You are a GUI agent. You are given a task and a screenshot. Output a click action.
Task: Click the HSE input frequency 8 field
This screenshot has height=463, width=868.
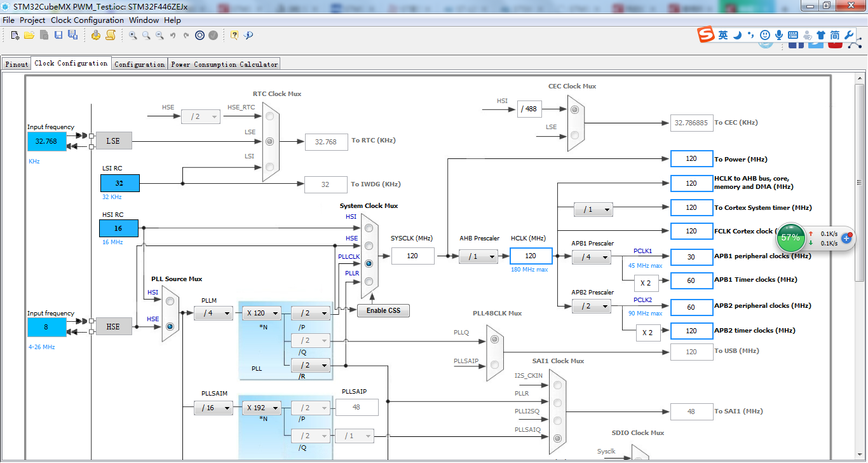[46, 327]
